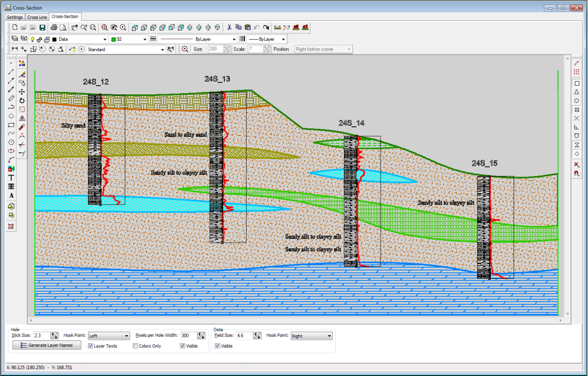Image resolution: width=588 pixels, height=376 pixels.
Task: Open the Standard dimension style dropdown
Action: pos(162,49)
